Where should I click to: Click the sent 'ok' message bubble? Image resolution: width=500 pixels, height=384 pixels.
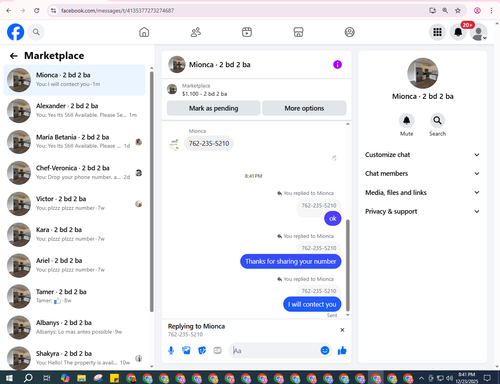(333, 219)
